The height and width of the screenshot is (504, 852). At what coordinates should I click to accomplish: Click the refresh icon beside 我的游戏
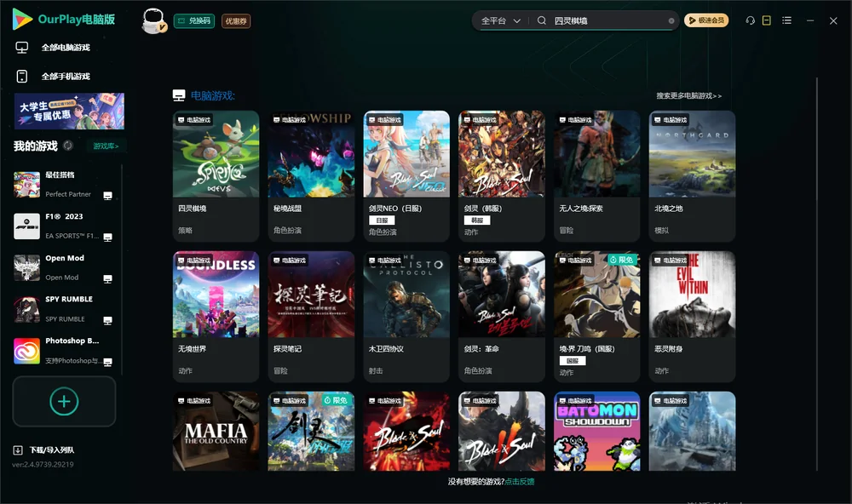68,146
